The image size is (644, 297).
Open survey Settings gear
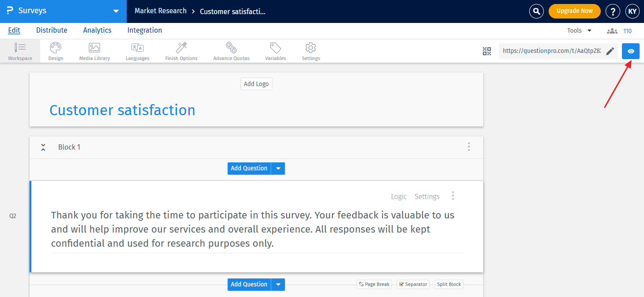tap(311, 51)
